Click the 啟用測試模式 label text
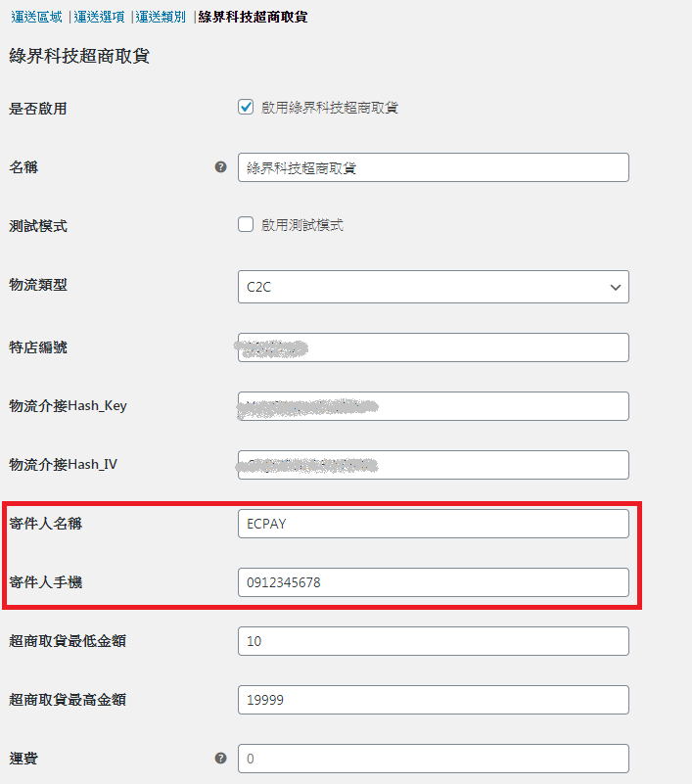 302,225
